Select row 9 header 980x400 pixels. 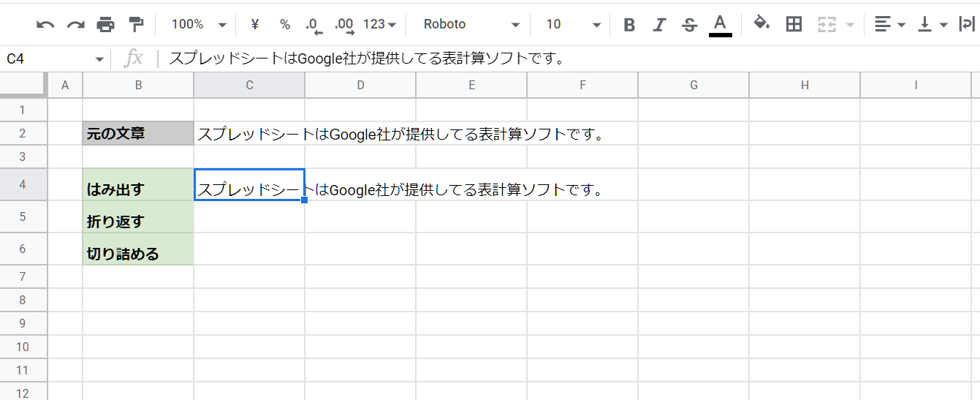[23, 323]
